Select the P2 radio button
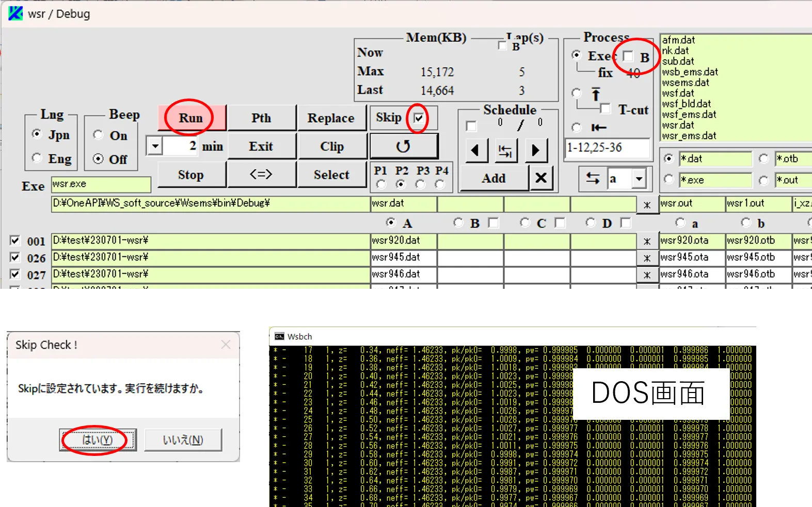The image size is (812, 507). click(401, 184)
